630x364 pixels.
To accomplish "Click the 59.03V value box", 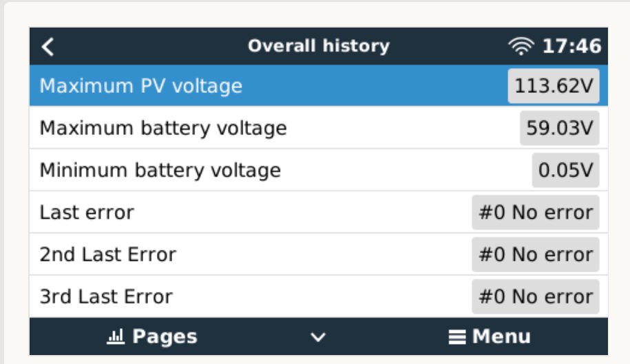I will (559, 129).
